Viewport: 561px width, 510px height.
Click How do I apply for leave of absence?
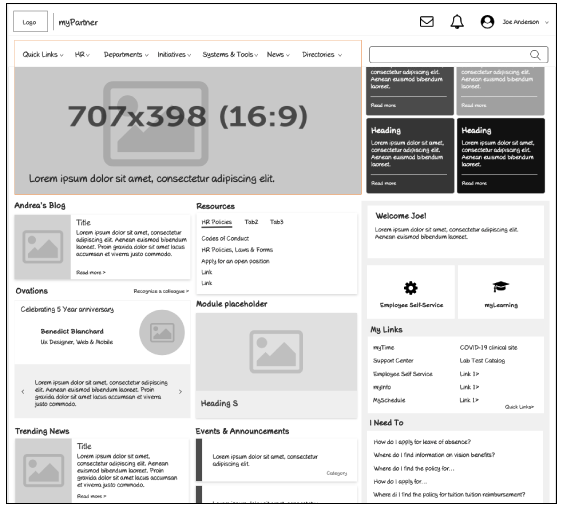(422, 442)
